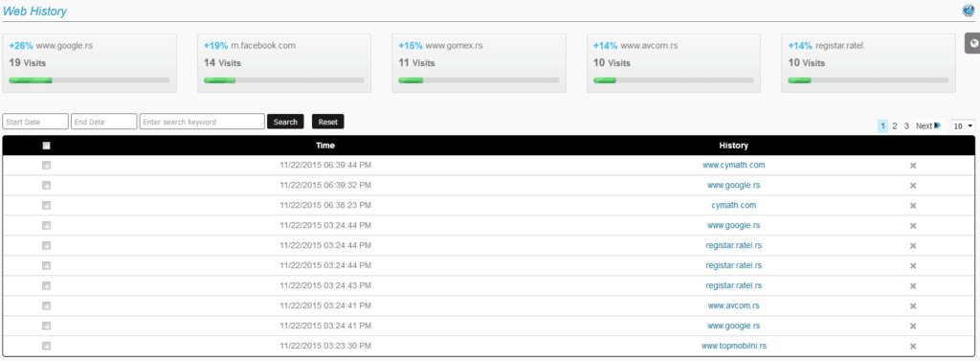Toggle the select-all checkbox in table header
The width and height of the screenshot is (980, 361).
click(x=46, y=146)
